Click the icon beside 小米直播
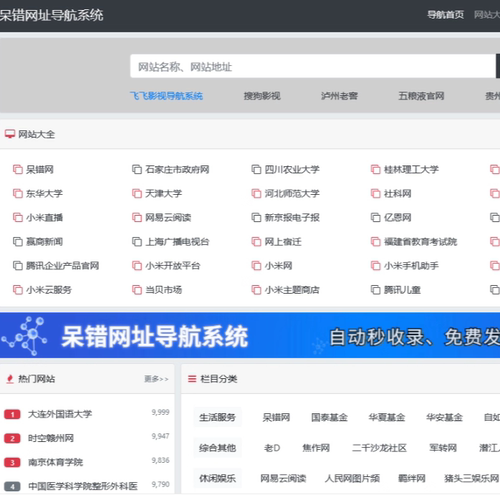Viewport: 500px width, 500px height. pyautogui.click(x=18, y=217)
